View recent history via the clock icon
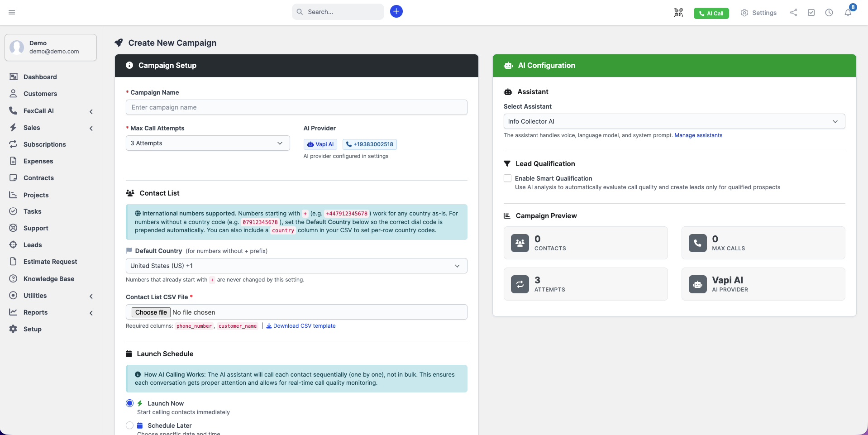 (x=829, y=13)
